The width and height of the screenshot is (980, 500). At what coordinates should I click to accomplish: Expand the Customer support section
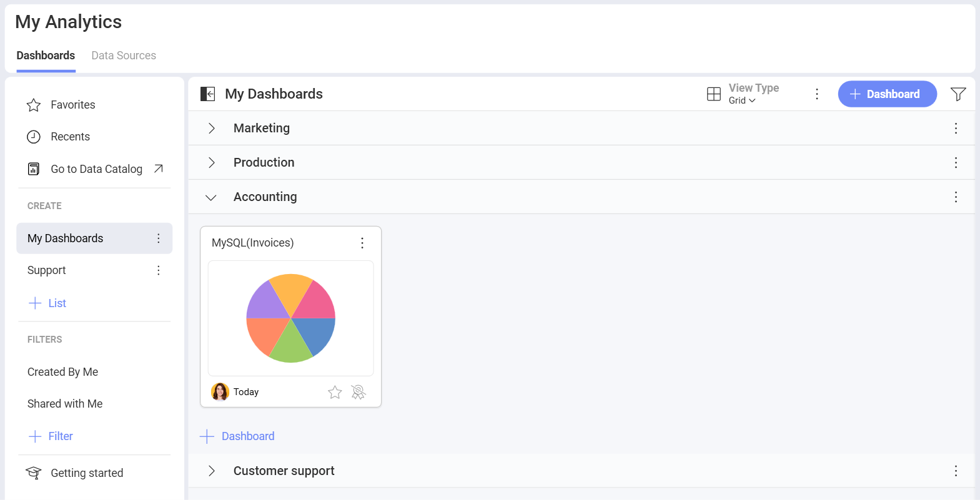point(211,471)
